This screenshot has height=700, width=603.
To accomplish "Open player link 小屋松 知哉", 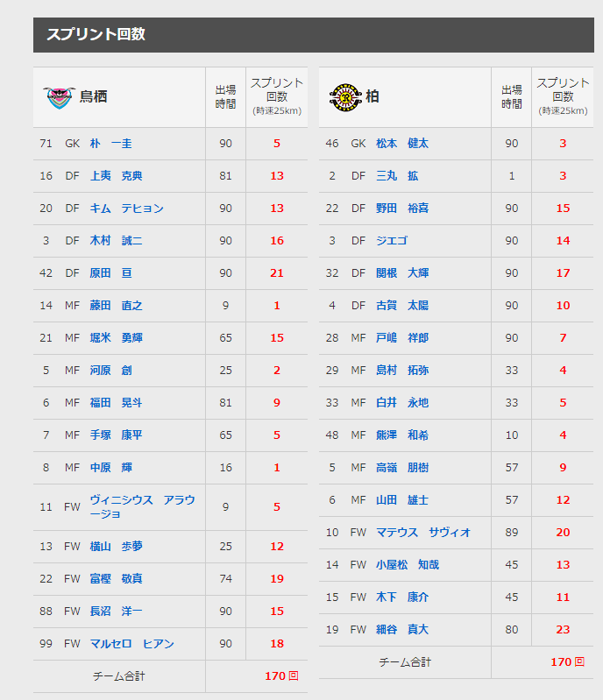I will [408, 565].
